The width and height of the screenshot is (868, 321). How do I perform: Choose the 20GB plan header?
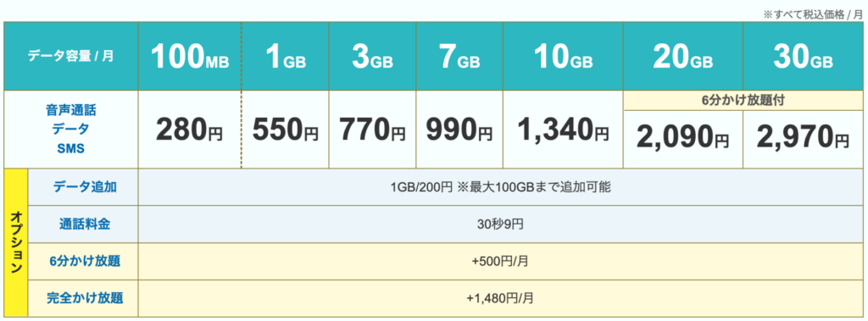point(683,57)
